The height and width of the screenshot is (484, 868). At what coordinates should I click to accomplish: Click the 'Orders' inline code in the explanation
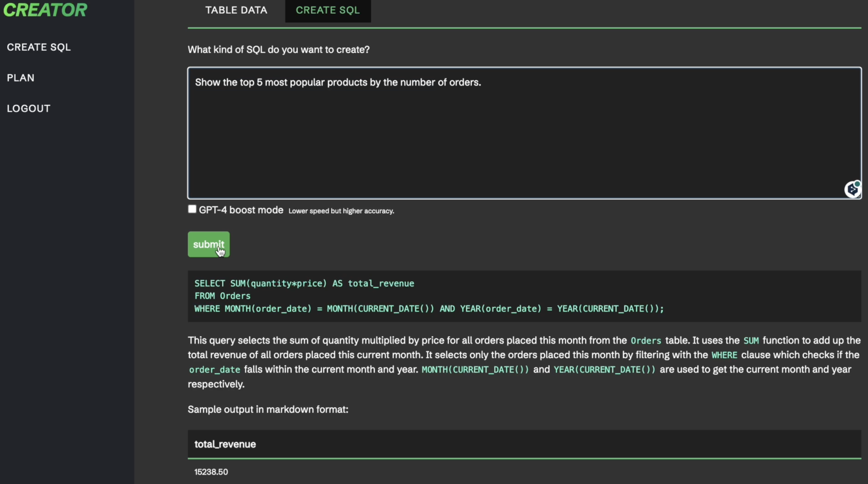click(x=645, y=341)
